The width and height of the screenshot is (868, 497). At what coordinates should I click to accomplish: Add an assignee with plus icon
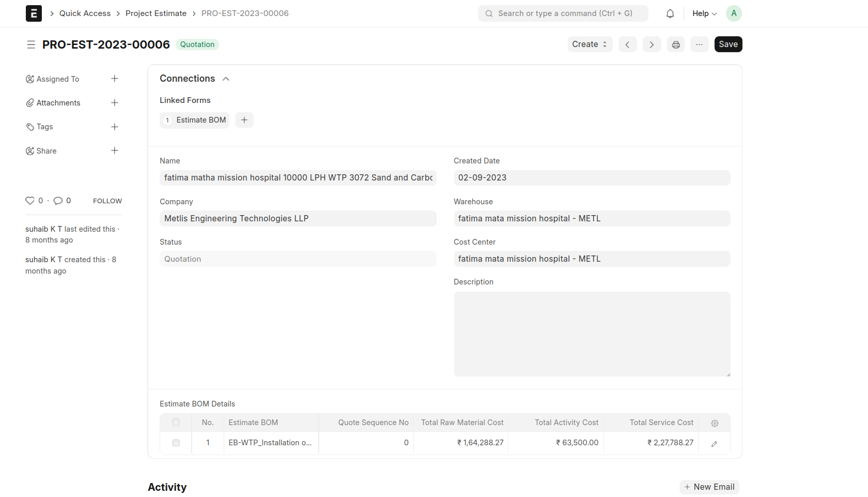[115, 79]
